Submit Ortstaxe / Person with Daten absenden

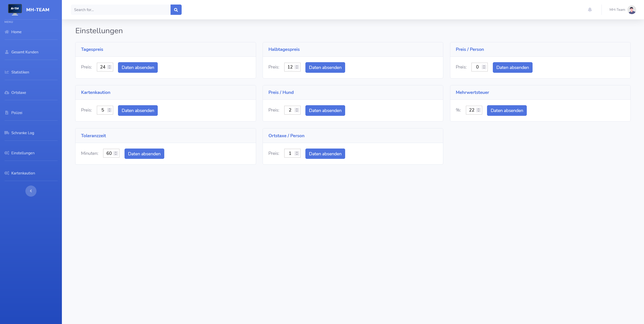point(325,154)
